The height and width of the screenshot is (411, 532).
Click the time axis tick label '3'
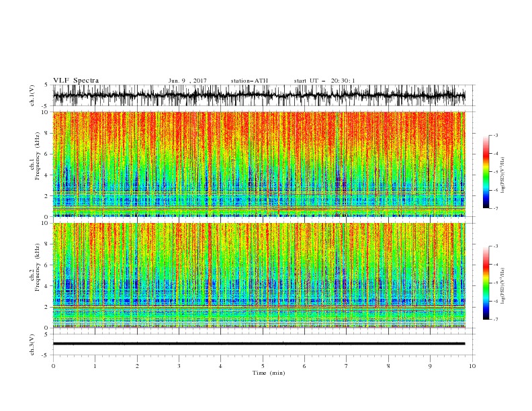[x=179, y=366]
